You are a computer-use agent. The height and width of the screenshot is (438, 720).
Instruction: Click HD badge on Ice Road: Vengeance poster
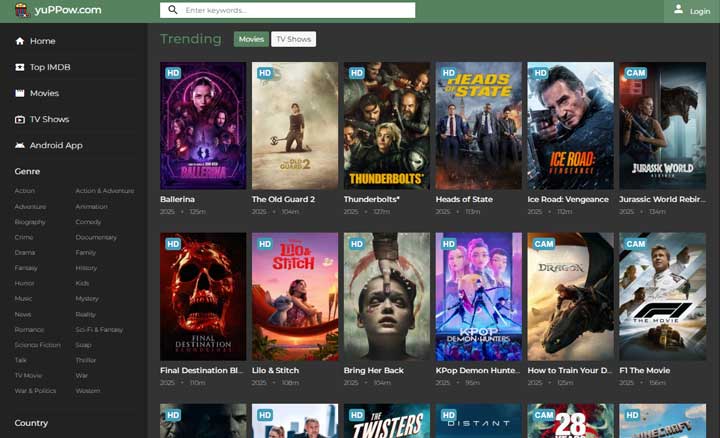pyautogui.click(x=540, y=73)
